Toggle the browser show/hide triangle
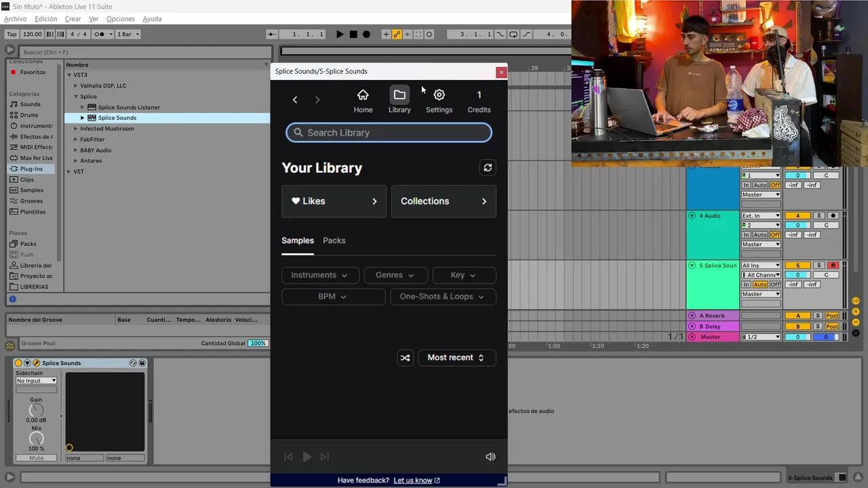This screenshot has width=868, height=488. [9, 50]
